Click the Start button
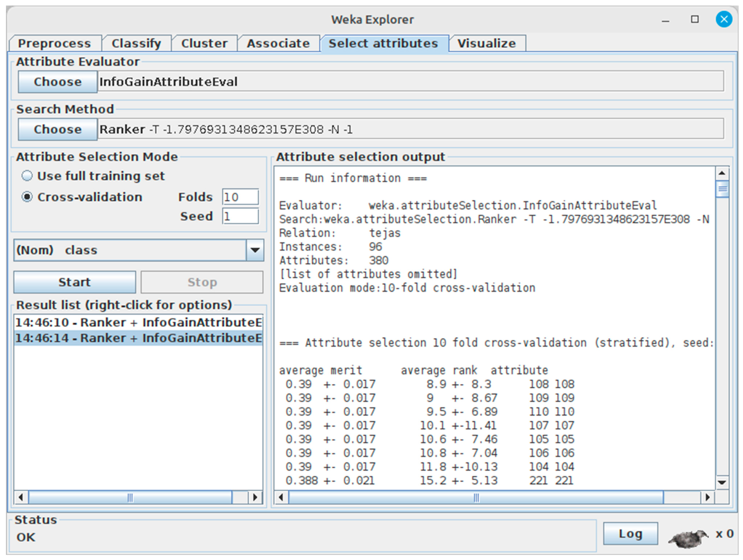743x560 pixels. (x=75, y=282)
